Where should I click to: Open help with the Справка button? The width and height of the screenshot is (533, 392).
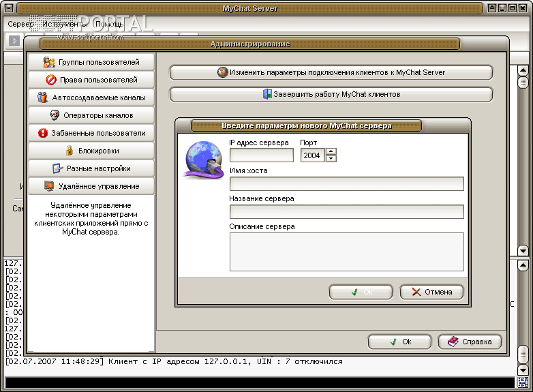tap(470, 342)
